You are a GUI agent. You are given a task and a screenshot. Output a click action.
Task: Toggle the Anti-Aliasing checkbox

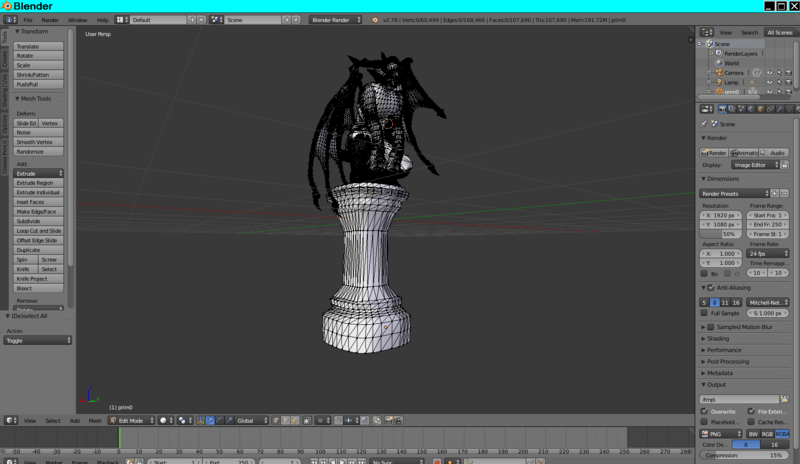[x=711, y=287]
